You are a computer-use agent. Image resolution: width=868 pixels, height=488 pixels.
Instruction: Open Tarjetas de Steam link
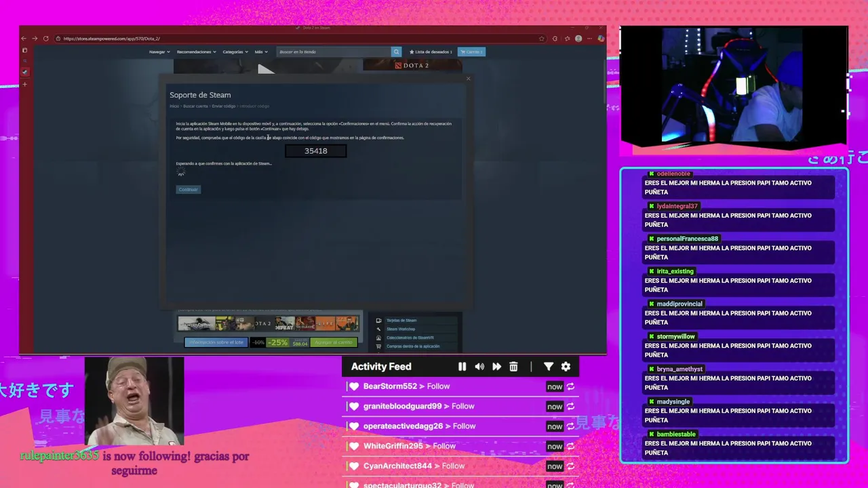401,321
